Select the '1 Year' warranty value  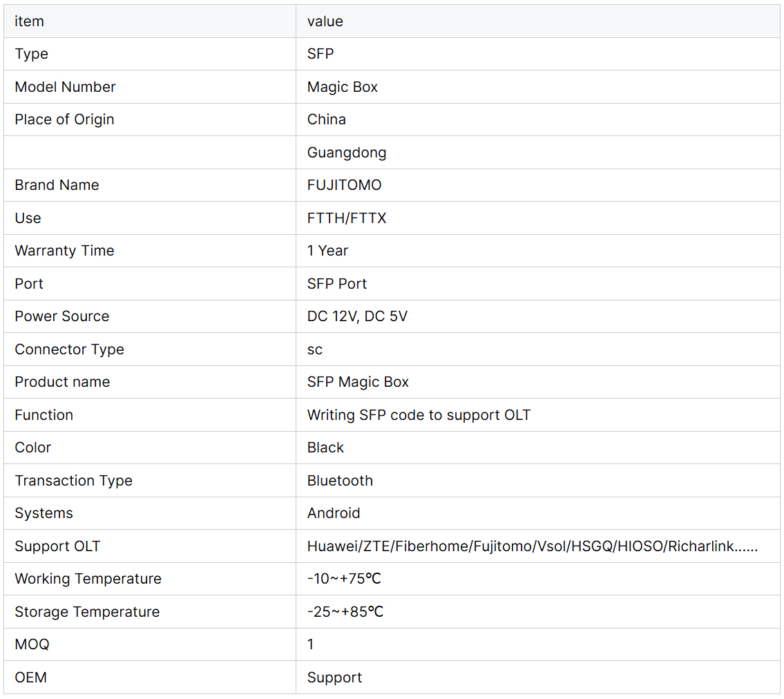point(327,251)
